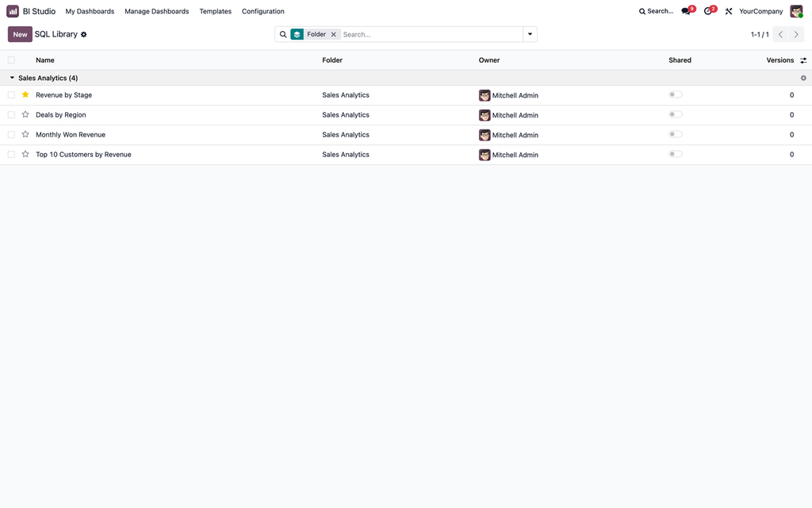The width and height of the screenshot is (812, 508).
Task: Unstar the Revenue by Stage query
Action: [25, 95]
